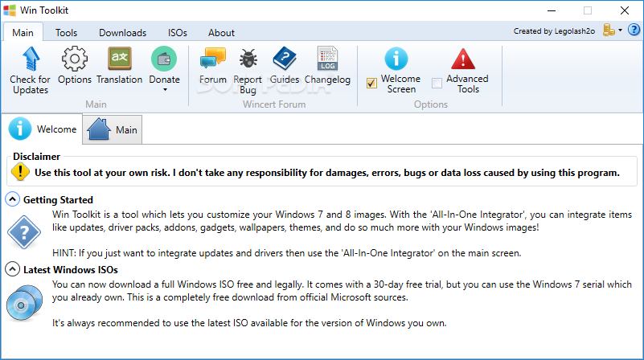The width and height of the screenshot is (644, 360).
Task: Open the Changelog LOG file icon
Action: click(327, 59)
